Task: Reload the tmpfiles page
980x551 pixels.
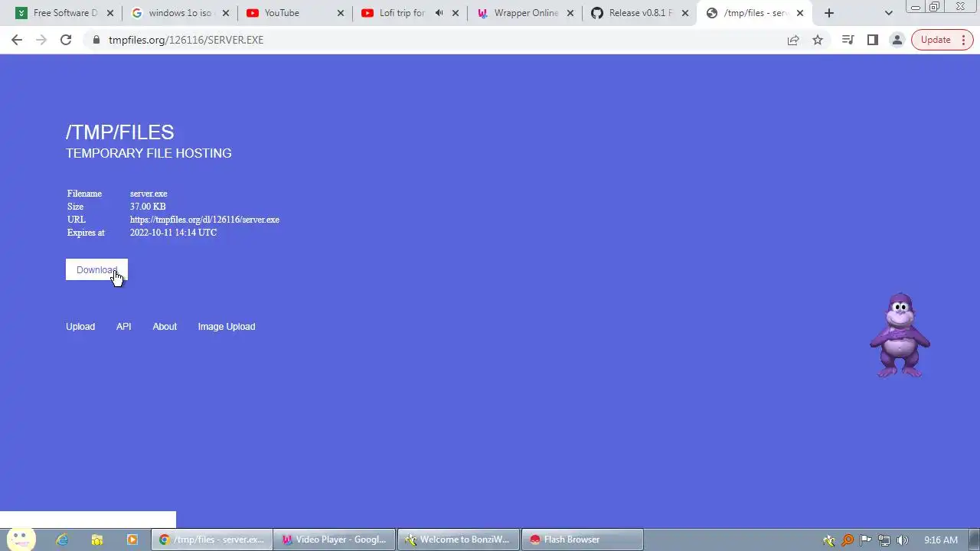Action: (66, 40)
